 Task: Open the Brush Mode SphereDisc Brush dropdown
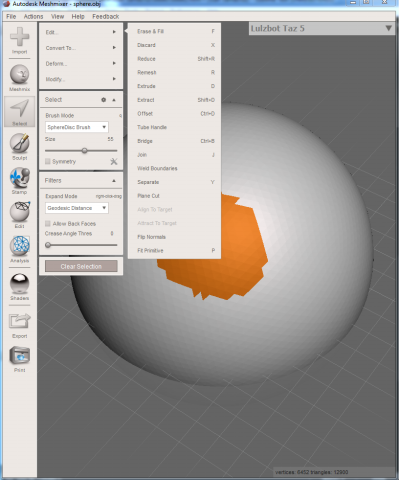click(77, 127)
